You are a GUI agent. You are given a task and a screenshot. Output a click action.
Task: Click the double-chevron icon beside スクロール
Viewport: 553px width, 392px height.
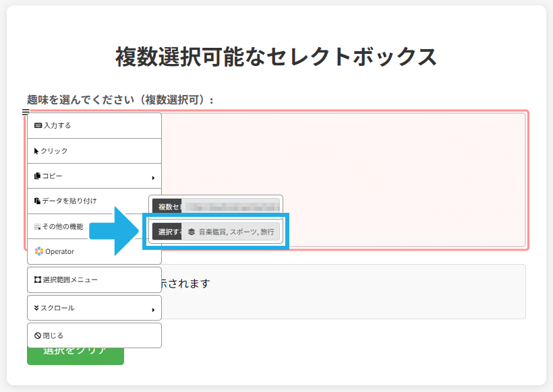click(x=36, y=308)
